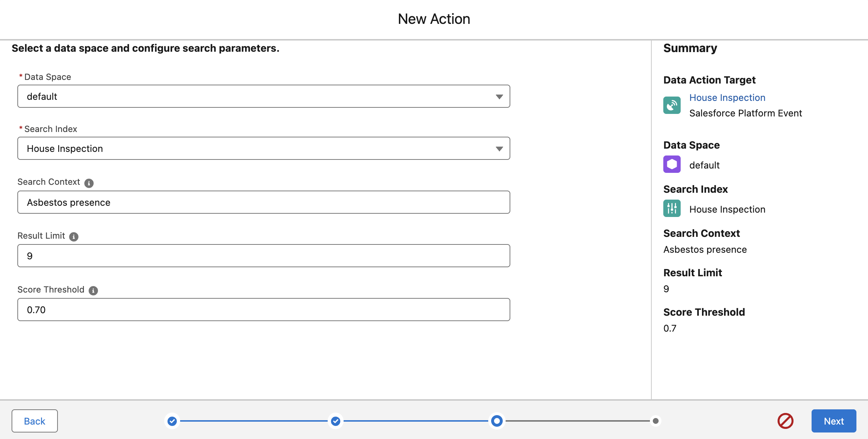868x439 pixels.
Task: Click the Platform Event target icon
Action: [672, 105]
